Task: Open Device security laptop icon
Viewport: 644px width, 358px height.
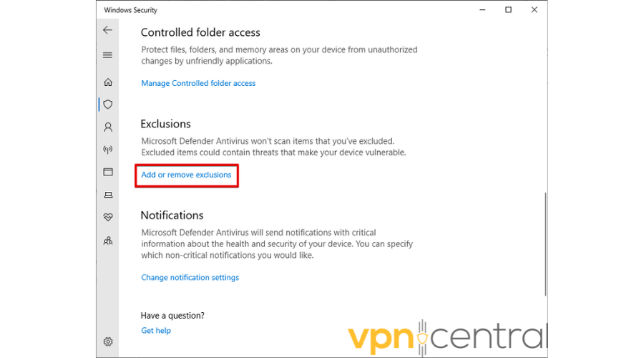Action: click(x=108, y=195)
